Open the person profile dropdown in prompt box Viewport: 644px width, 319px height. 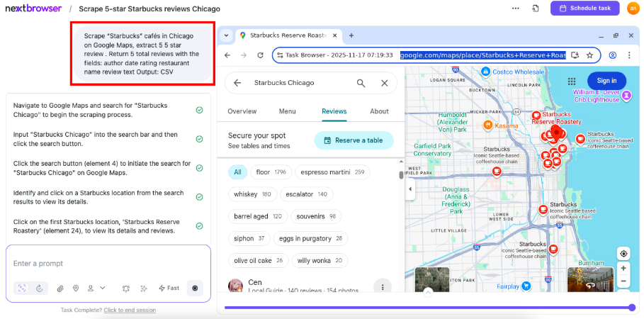(96, 289)
